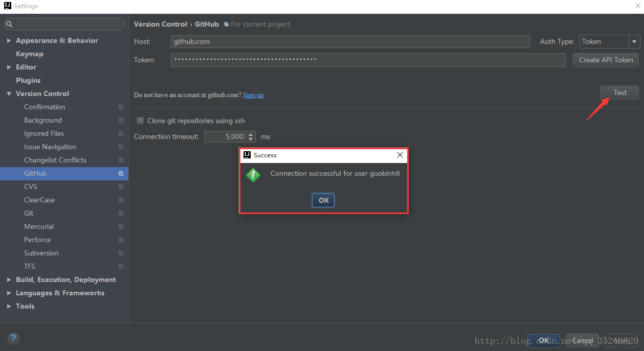The height and width of the screenshot is (351, 644).
Task: Expand the Editor section
Action: (9, 67)
